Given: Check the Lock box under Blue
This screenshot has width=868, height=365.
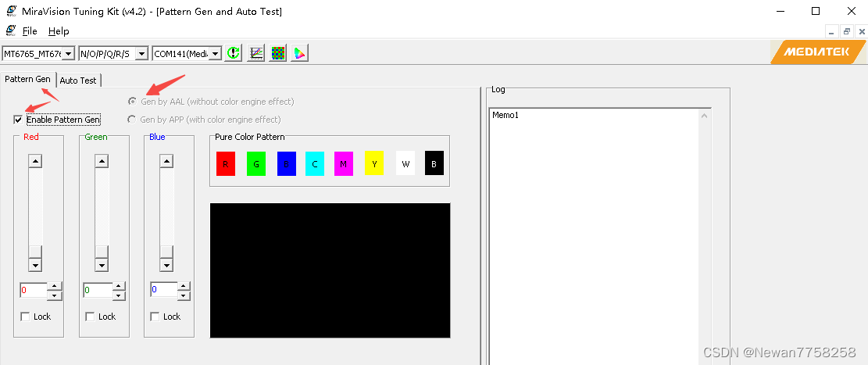Looking at the screenshot, I should pos(155,317).
